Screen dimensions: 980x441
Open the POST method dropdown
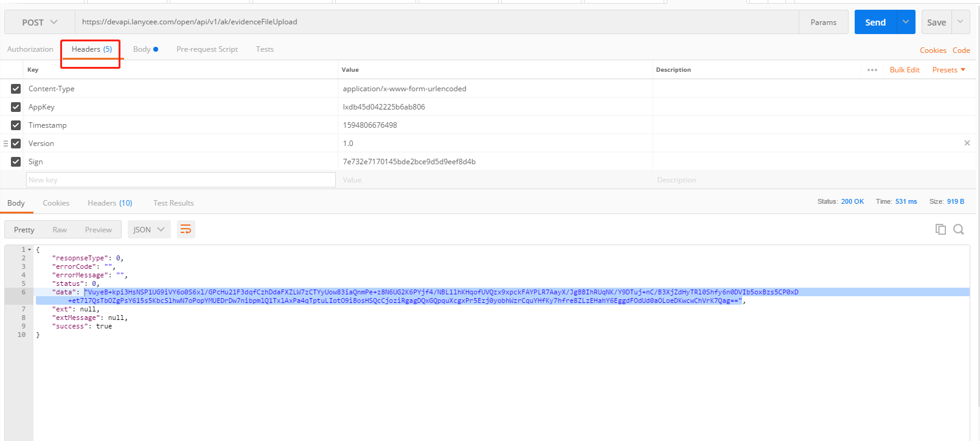point(40,23)
